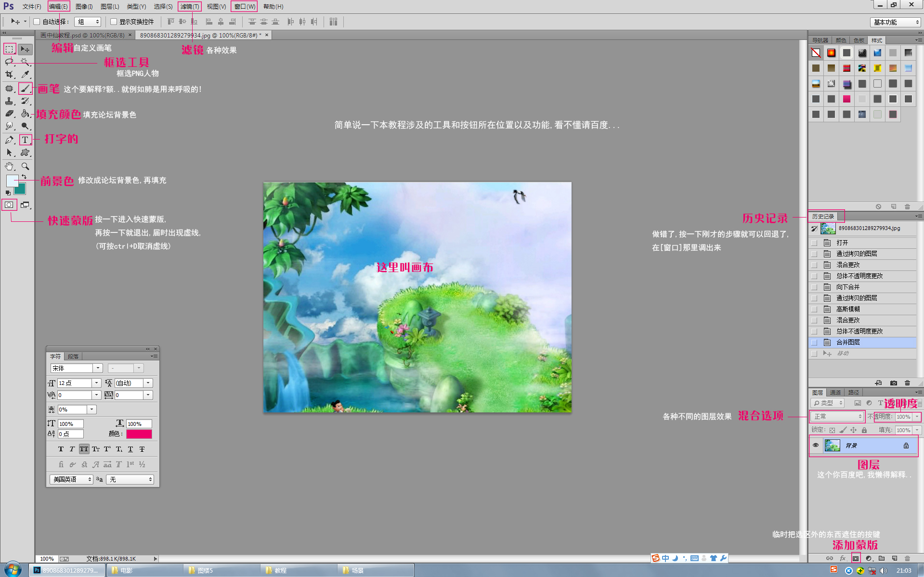
Task: Select the Eraser tool
Action: click(x=9, y=114)
